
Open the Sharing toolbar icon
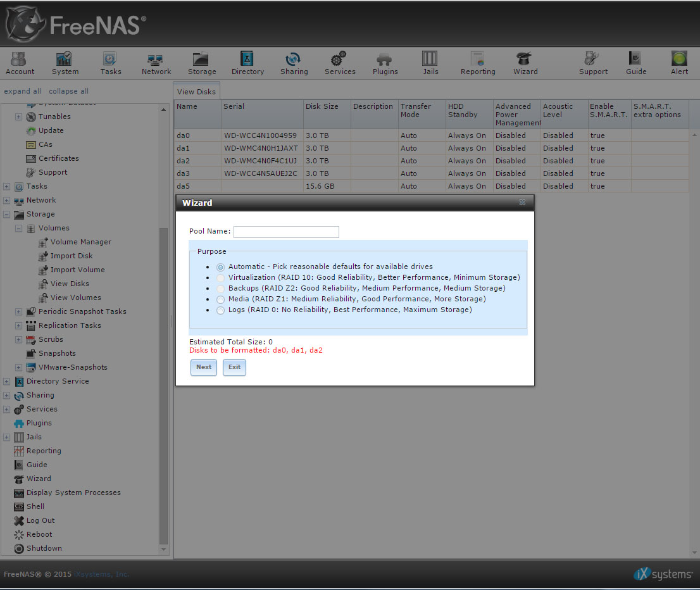[294, 63]
